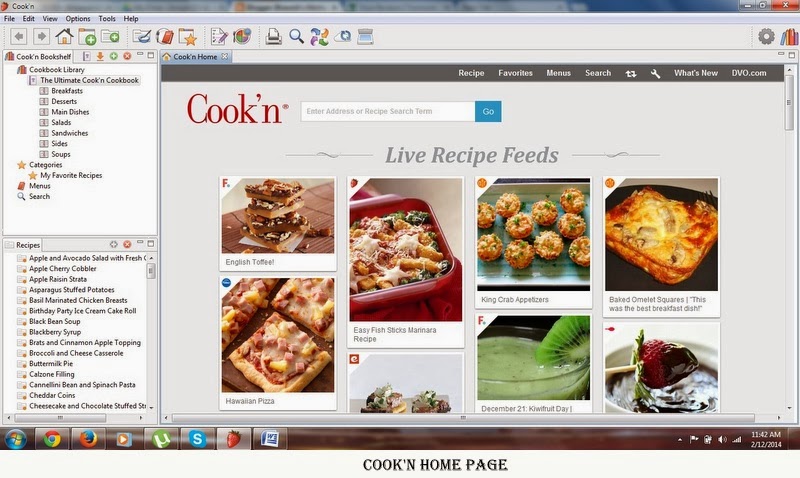Click the blue Go button
The image size is (800, 478).
(x=488, y=111)
